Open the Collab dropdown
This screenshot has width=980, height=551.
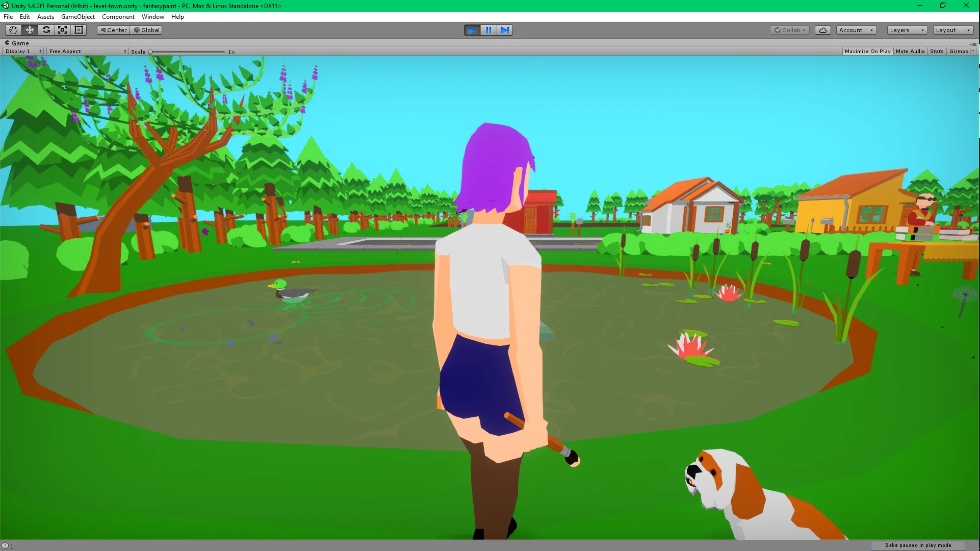tap(790, 30)
